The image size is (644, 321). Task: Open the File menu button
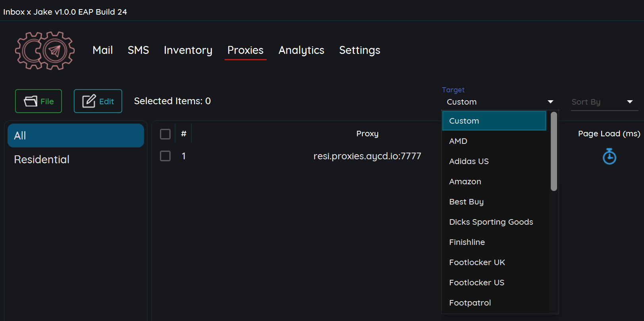point(38,101)
